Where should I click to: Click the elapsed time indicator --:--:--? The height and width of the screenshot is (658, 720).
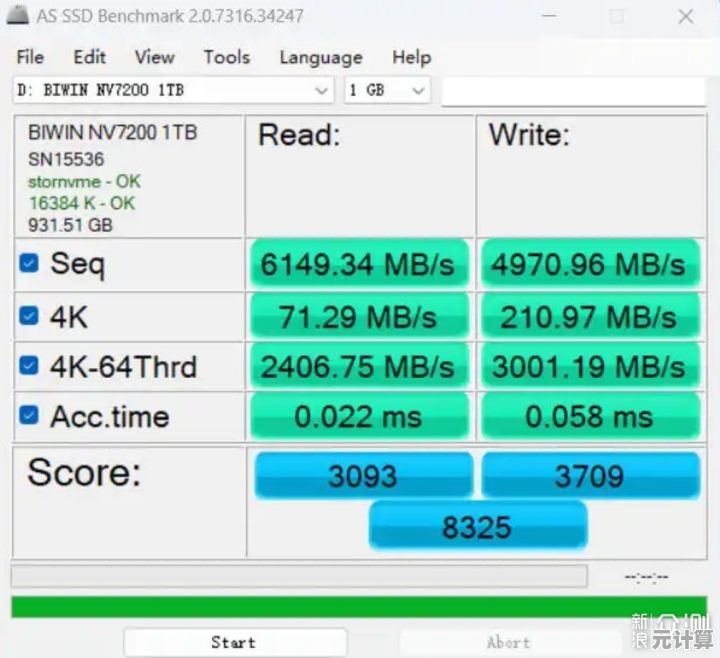(646, 577)
